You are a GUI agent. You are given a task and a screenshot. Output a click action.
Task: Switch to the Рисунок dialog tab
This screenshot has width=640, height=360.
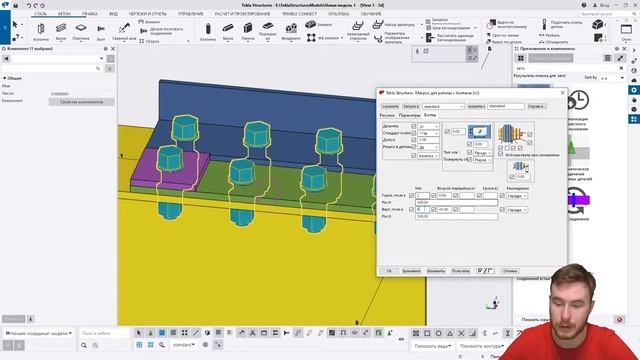pyautogui.click(x=387, y=116)
